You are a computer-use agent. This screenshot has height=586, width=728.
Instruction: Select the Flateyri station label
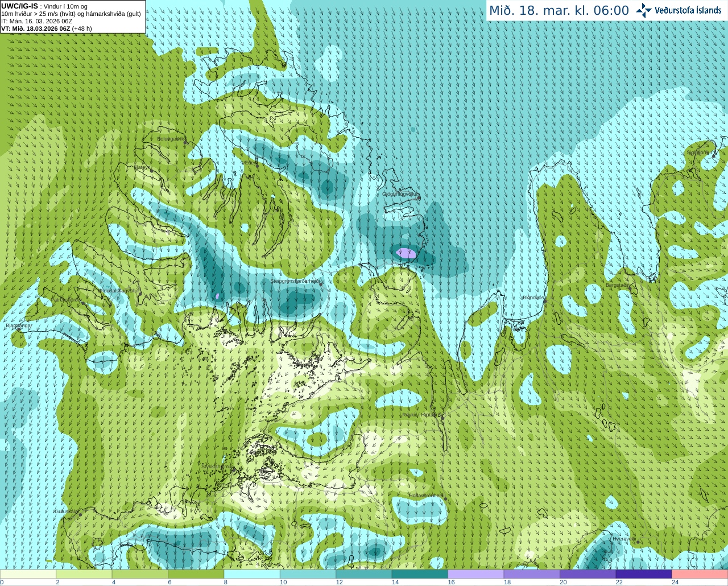click(x=142, y=167)
